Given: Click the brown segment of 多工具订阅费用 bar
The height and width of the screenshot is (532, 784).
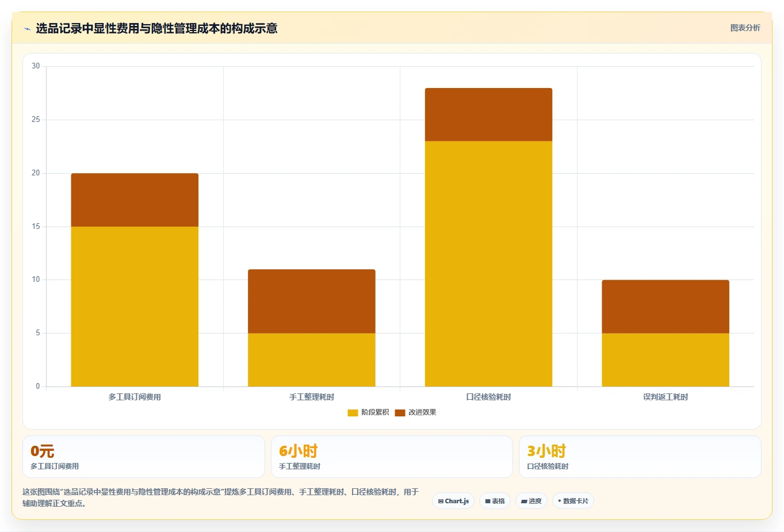Looking at the screenshot, I should [x=135, y=200].
